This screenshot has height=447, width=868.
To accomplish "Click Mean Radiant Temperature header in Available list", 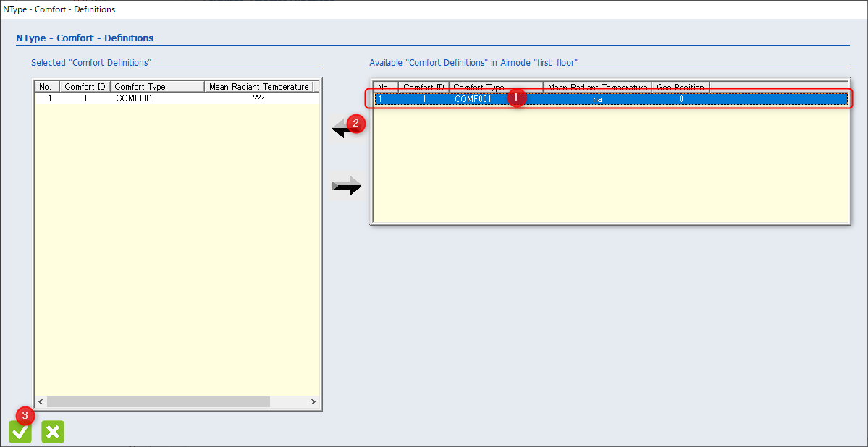I will click(598, 88).
